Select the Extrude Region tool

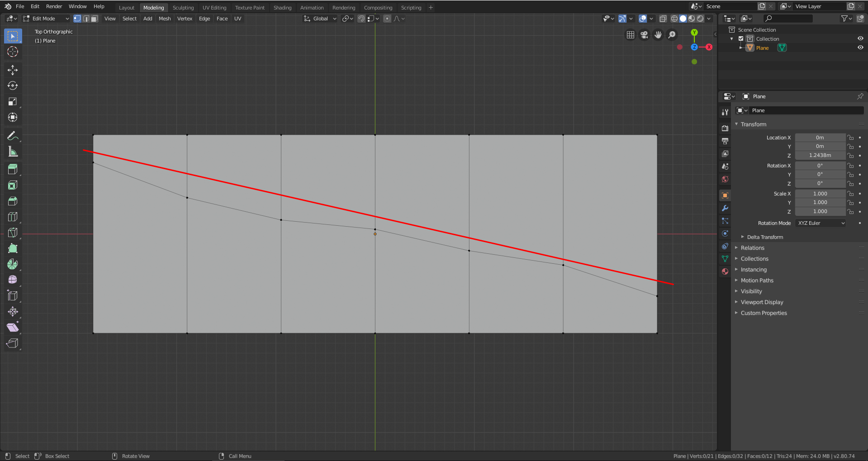[13, 169]
